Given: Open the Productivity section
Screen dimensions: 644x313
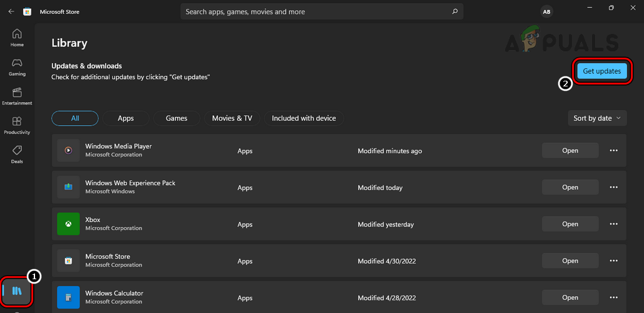Looking at the screenshot, I should tap(17, 125).
